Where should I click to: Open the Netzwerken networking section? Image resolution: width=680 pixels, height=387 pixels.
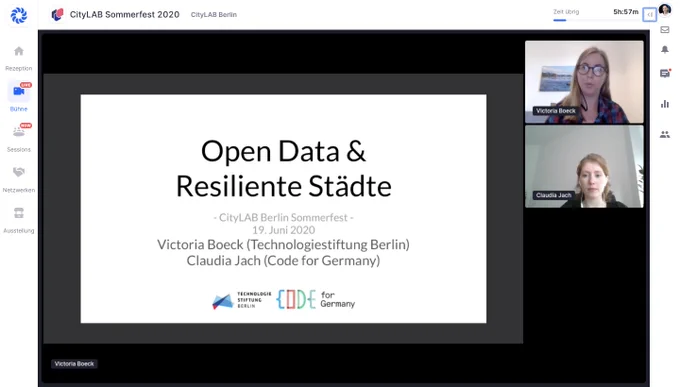(19, 179)
